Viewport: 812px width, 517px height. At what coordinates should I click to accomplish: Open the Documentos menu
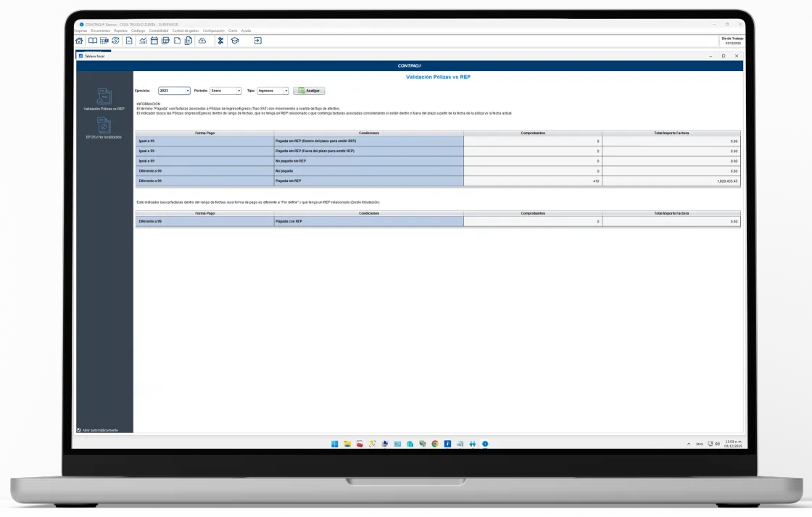[x=101, y=30]
